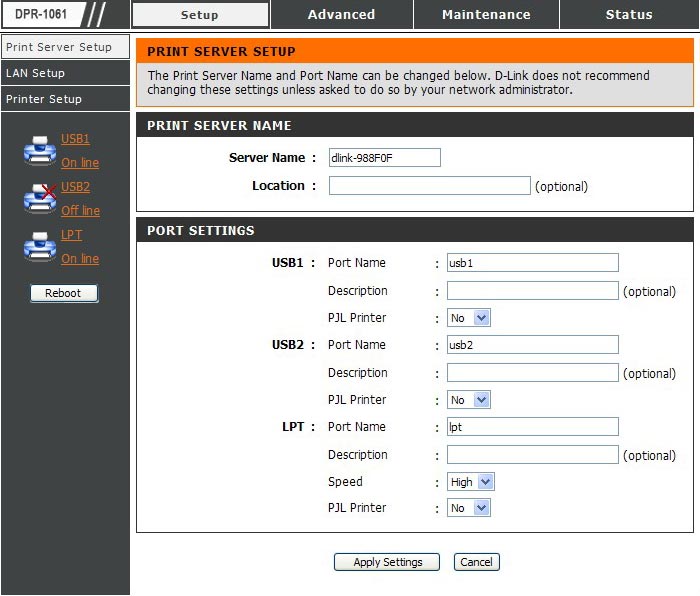Image resolution: width=700 pixels, height=596 pixels.
Task: Click the LPT Description field
Action: (533, 454)
